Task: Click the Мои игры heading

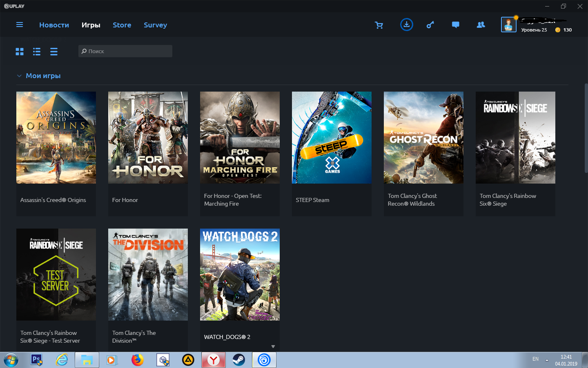Action: point(43,76)
